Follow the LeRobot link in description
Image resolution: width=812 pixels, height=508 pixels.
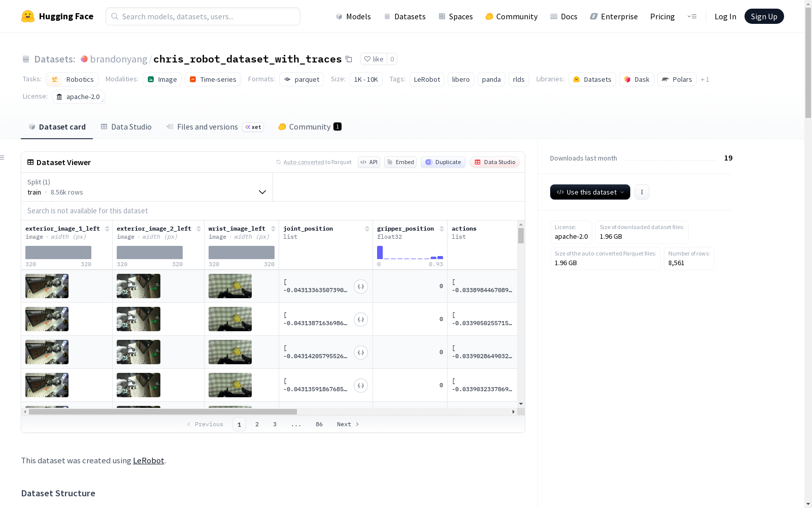(x=148, y=460)
